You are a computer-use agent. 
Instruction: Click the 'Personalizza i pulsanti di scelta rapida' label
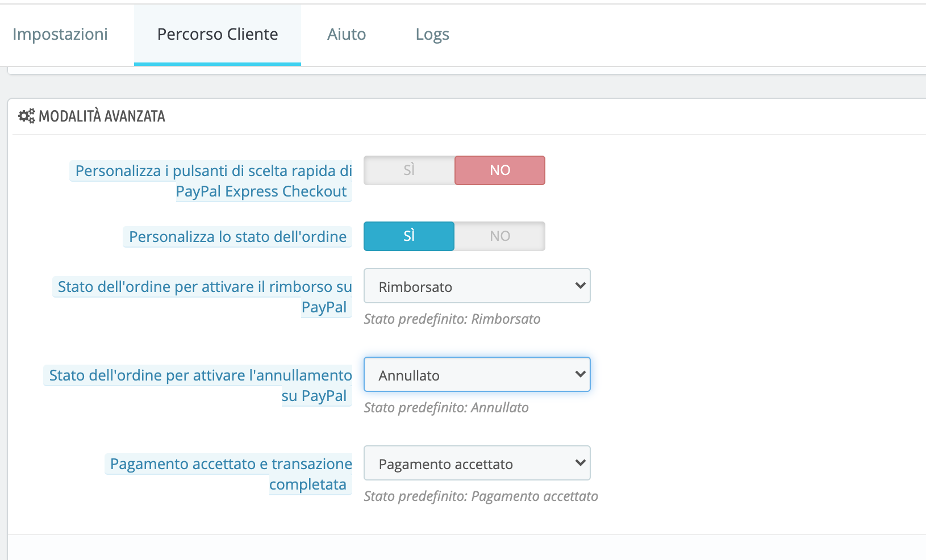(214, 172)
